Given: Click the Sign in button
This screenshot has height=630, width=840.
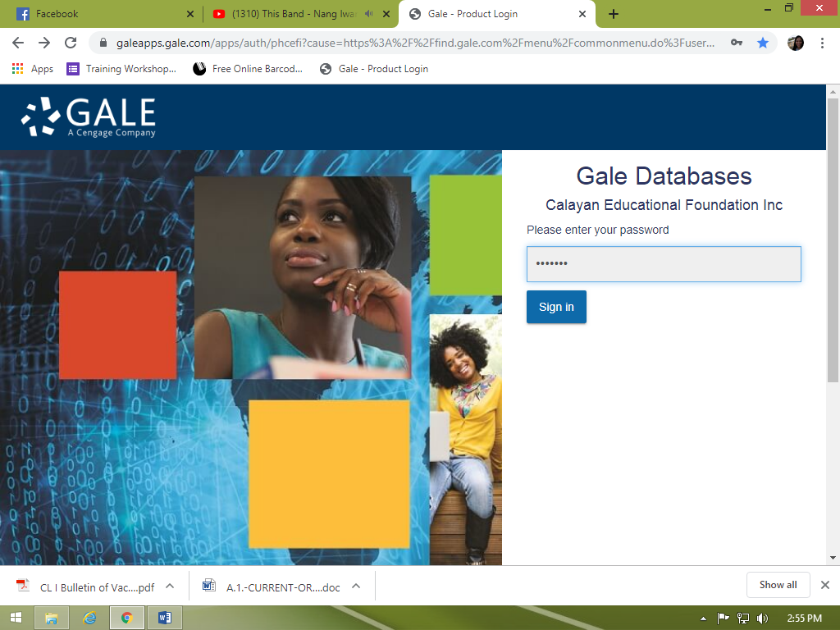Looking at the screenshot, I should tap(556, 307).
